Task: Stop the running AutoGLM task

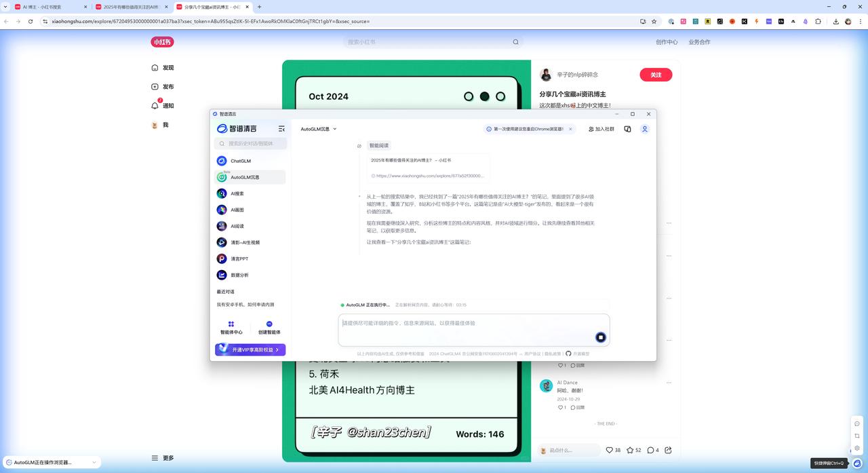Action: (x=600, y=337)
